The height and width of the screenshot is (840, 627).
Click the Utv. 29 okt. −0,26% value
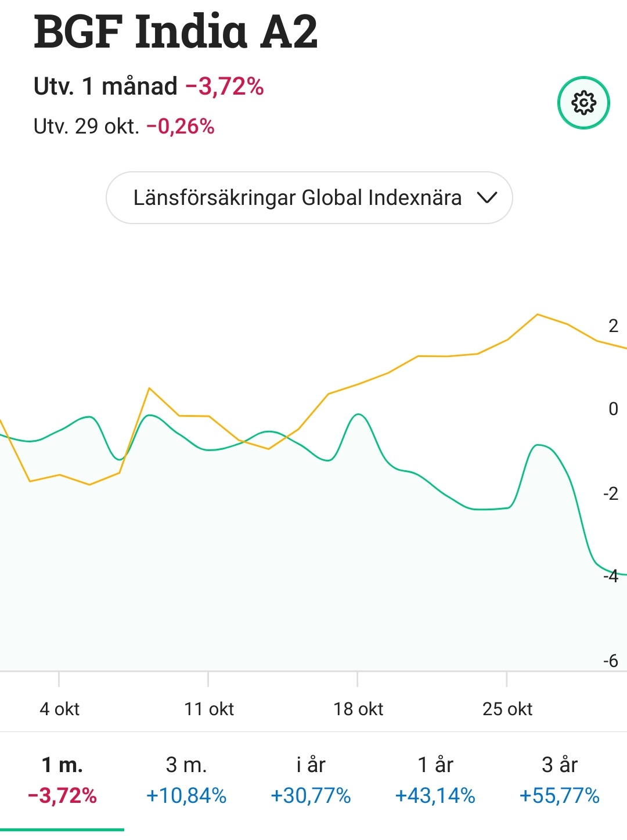coord(181,126)
